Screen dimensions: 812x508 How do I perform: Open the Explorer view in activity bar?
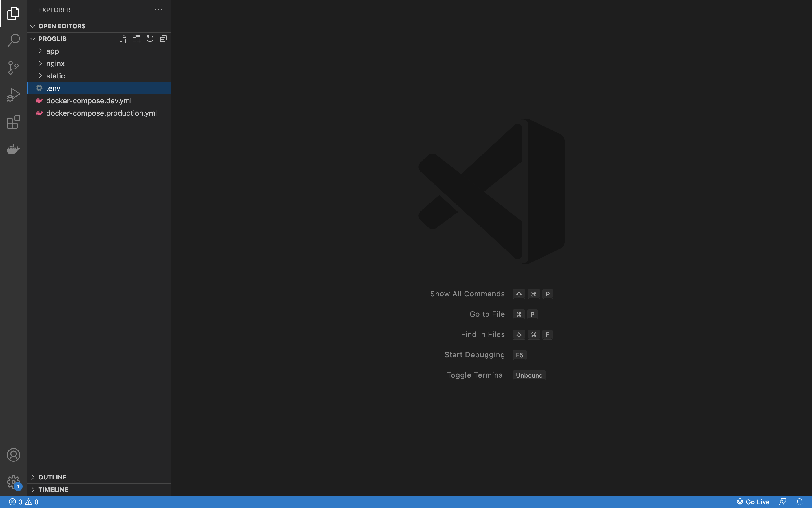tap(14, 14)
